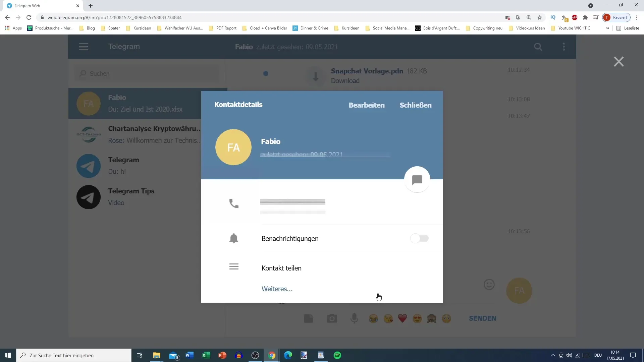Screen dimensions: 644x362
Task: Click the Chrome address bar URL
Action: coord(114,17)
